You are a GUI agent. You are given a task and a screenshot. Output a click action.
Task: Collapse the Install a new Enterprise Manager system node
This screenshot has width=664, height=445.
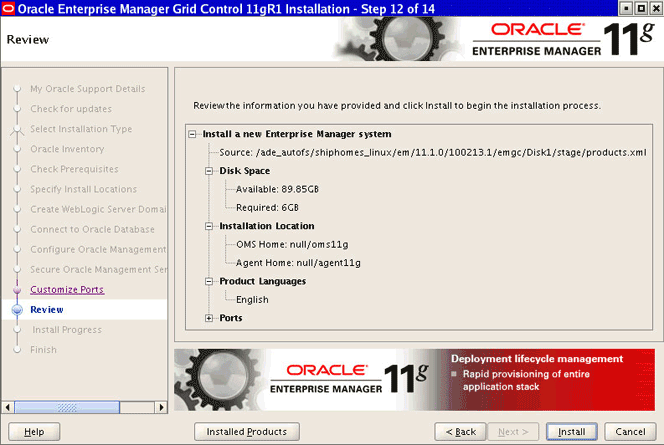[192, 134]
